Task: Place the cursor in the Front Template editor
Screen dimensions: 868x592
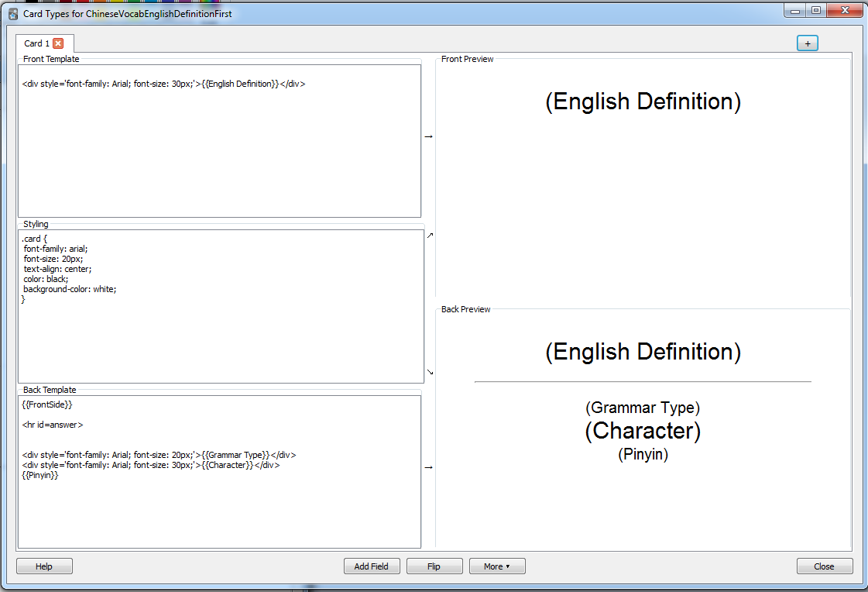Action: point(219,139)
